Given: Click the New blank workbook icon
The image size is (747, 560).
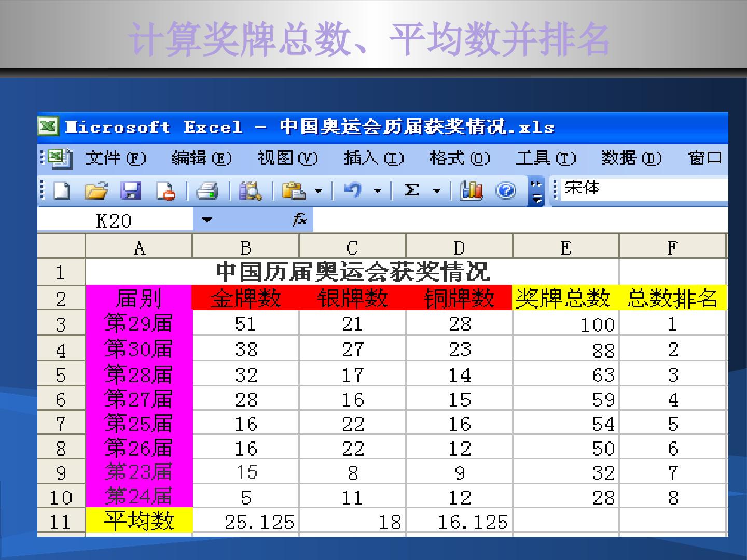Looking at the screenshot, I should 62,190.
